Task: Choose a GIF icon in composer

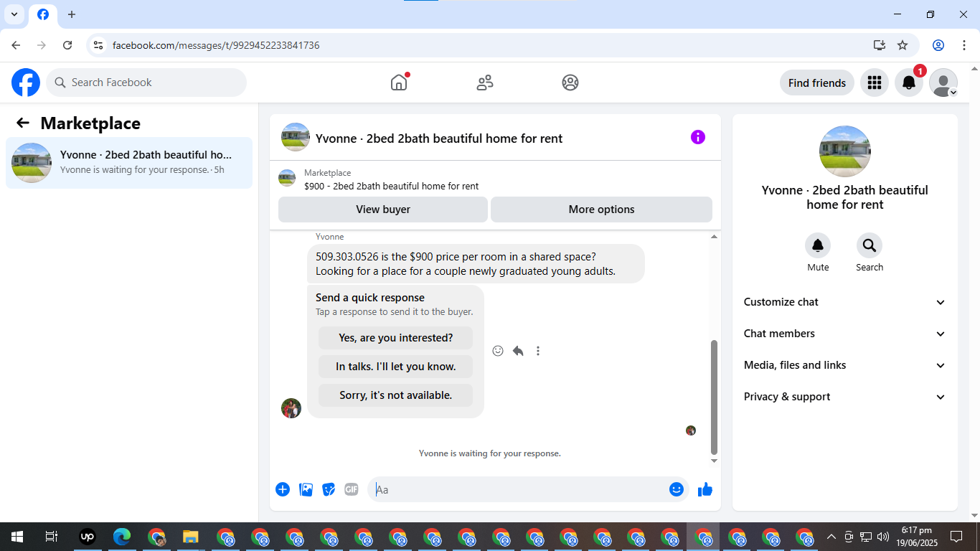Action: (352, 489)
